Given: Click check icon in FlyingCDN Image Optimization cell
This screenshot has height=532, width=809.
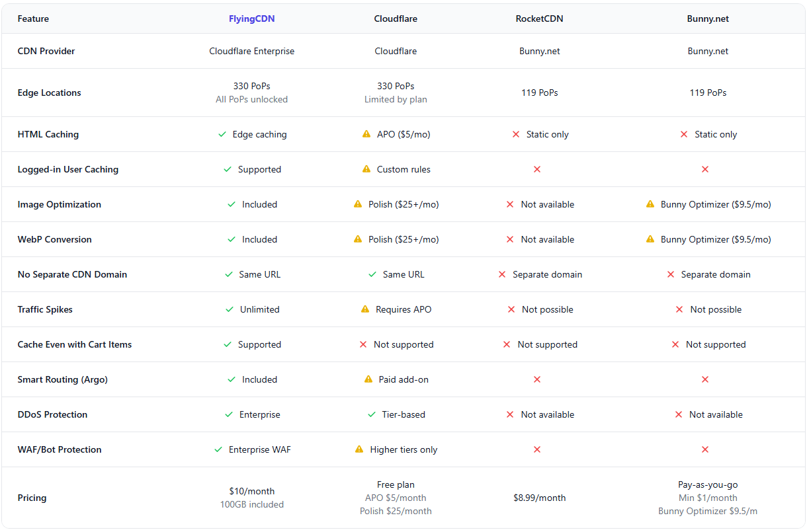Looking at the screenshot, I should (x=232, y=204).
